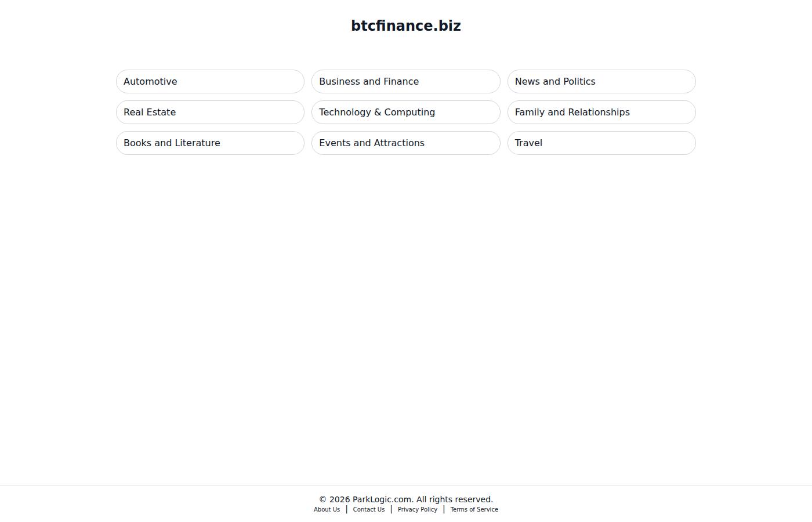The image size is (812, 522).
Task: Visit Events and Attractions category
Action: [x=405, y=143]
